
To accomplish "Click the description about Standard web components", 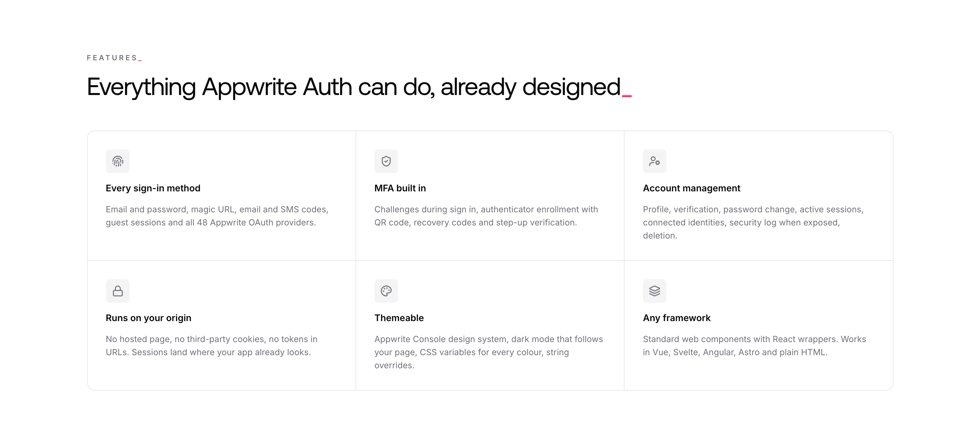I will (x=754, y=346).
